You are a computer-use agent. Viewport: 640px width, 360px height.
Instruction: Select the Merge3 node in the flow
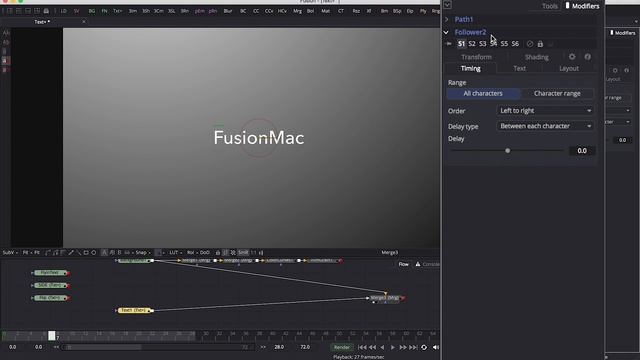384,298
